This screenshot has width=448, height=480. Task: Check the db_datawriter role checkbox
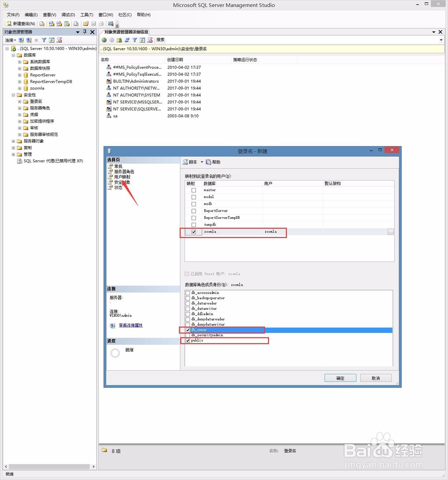[188, 309]
